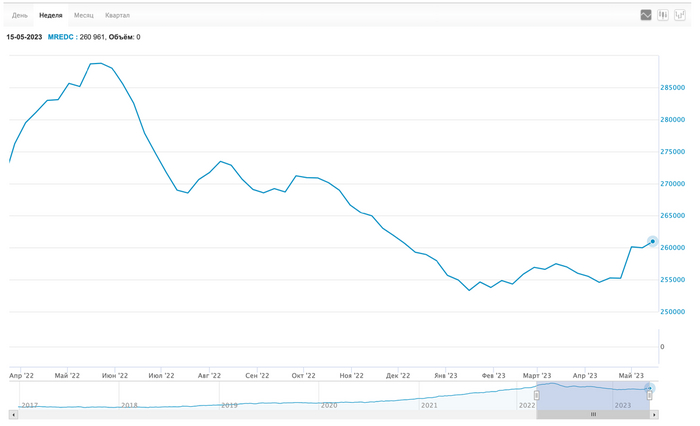Image resolution: width=700 pixels, height=426 pixels.
Task: Select the Неделя tab
Action: point(50,16)
